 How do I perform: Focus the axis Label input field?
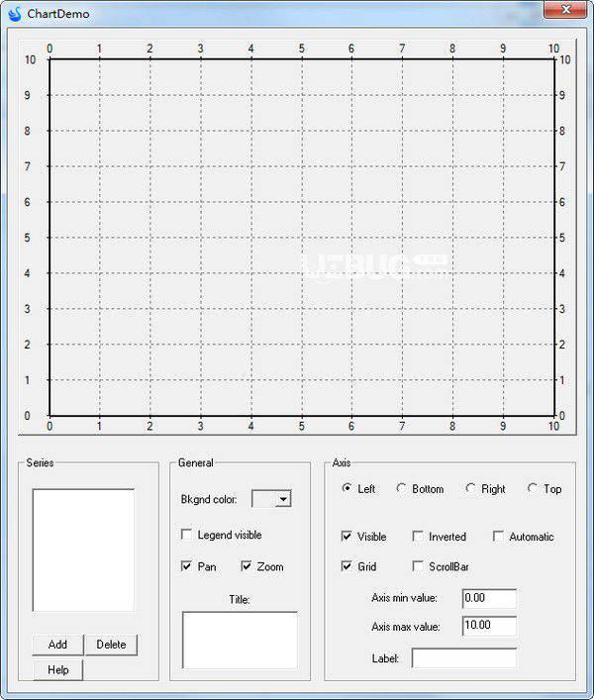(464, 658)
